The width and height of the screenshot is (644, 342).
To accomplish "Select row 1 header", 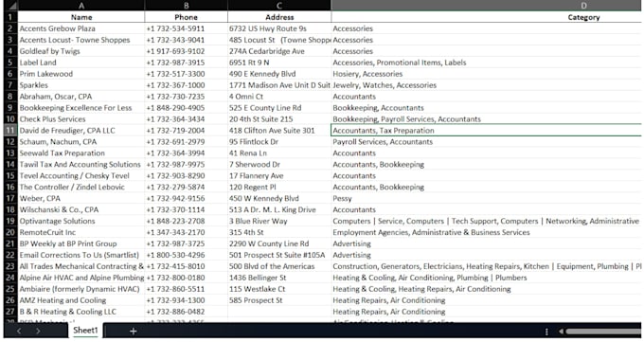I will [10, 17].
